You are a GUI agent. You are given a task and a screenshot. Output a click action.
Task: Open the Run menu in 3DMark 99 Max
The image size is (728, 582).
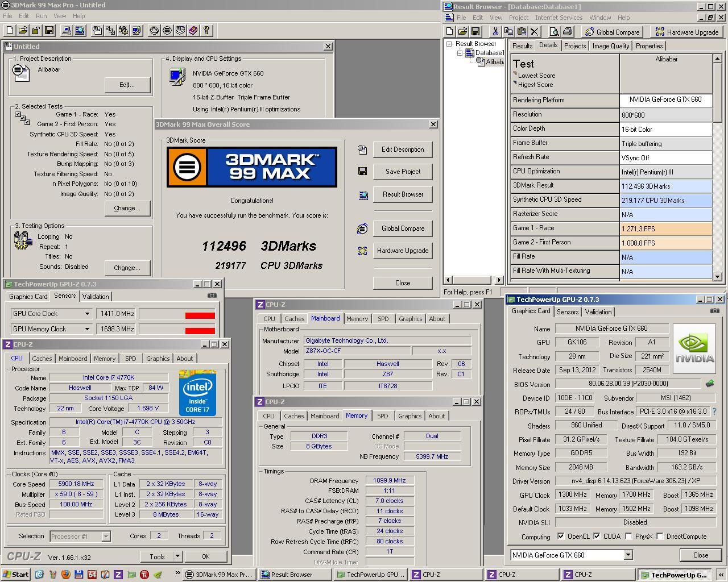point(42,16)
